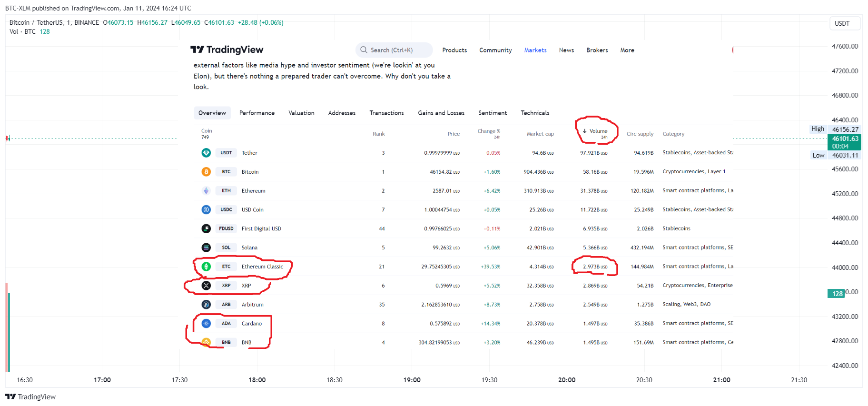Open the News menu
Image resolution: width=868 pixels, height=406 pixels.
click(x=566, y=50)
